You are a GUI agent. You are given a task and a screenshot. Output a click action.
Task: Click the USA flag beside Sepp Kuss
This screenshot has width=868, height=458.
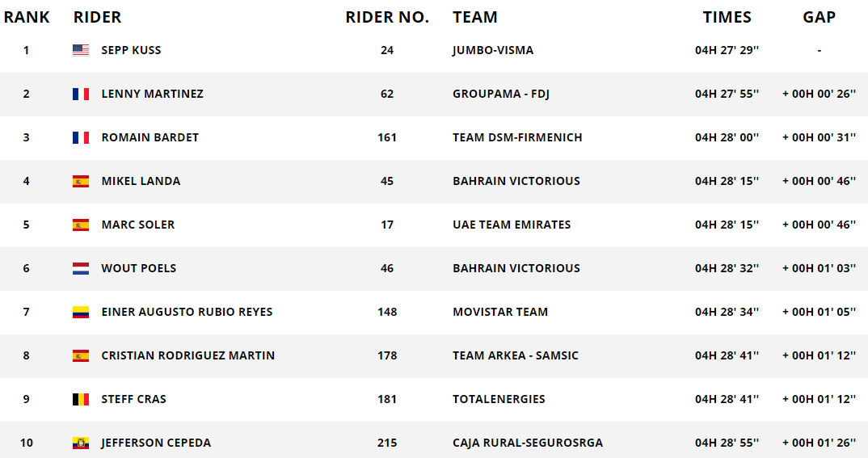click(x=81, y=50)
